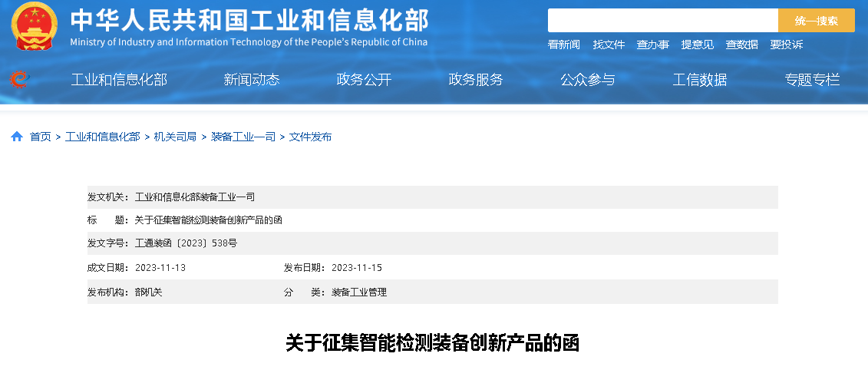The height and width of the screenshot is (370, 868).
Task: Click breadcrumb link 文件发布
Action: [311, 137]
